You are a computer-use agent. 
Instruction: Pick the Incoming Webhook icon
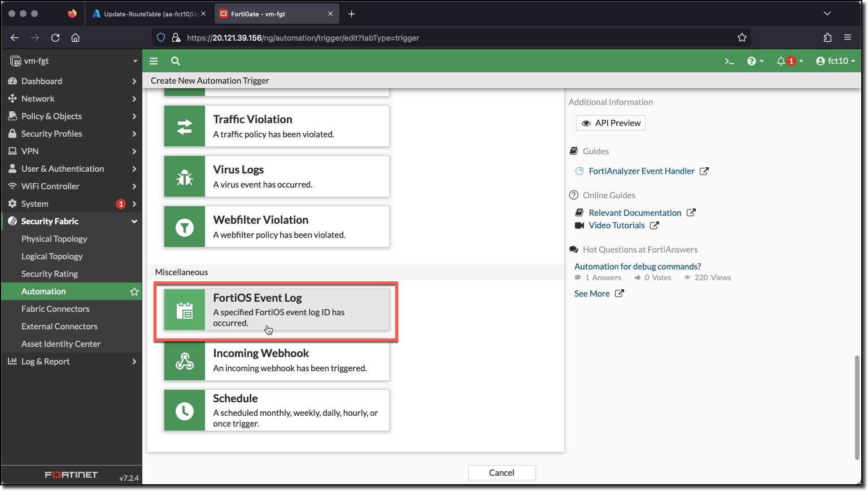[x=185, y=360]
